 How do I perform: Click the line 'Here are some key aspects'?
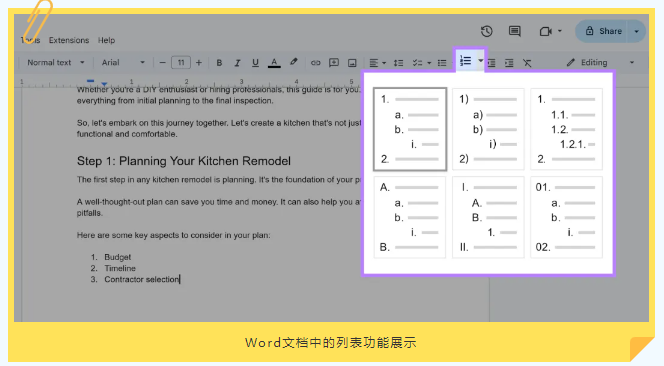coord(173,235)
